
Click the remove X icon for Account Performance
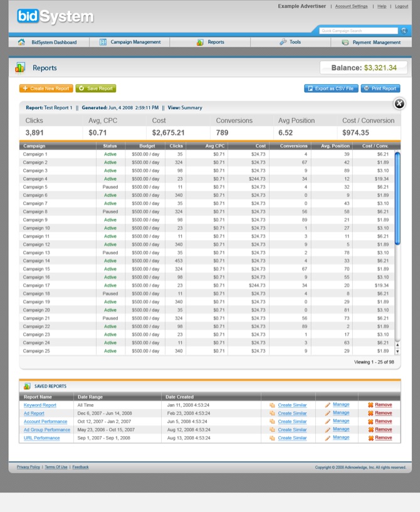tap(370, 422)
